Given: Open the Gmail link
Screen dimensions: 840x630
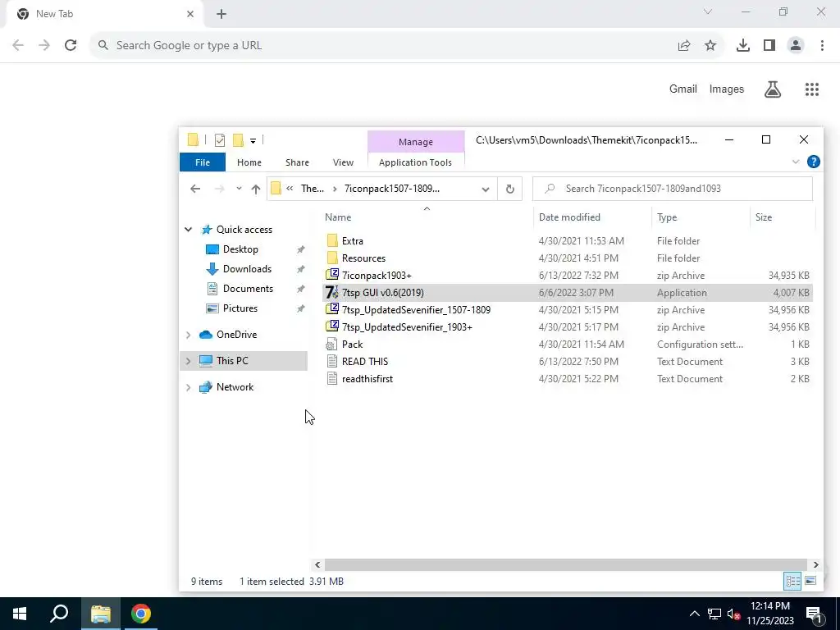Looking at the screenshot, I should click(683, 89).
